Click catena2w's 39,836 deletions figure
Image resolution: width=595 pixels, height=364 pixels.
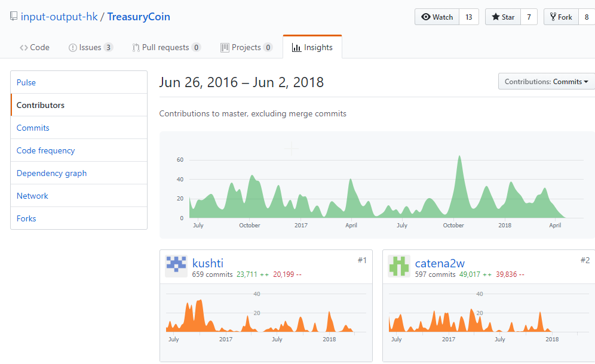[510, 274]
